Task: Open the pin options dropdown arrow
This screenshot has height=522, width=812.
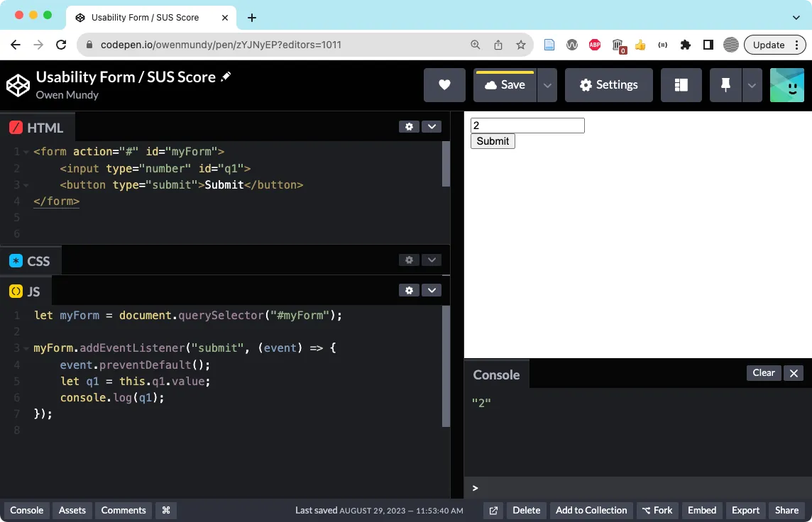Action: pos(752,84)
